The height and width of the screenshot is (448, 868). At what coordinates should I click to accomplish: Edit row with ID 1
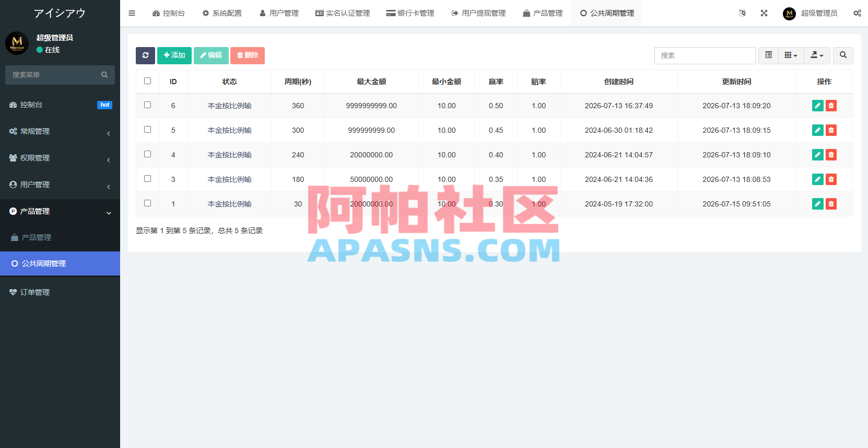[x=818, y=204]
